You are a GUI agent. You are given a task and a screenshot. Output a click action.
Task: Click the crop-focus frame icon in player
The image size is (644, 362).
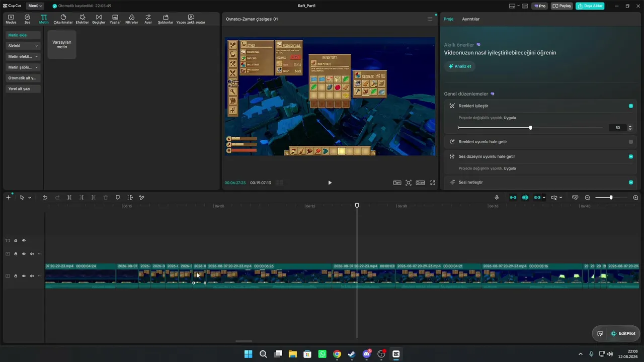pos(409,183)
